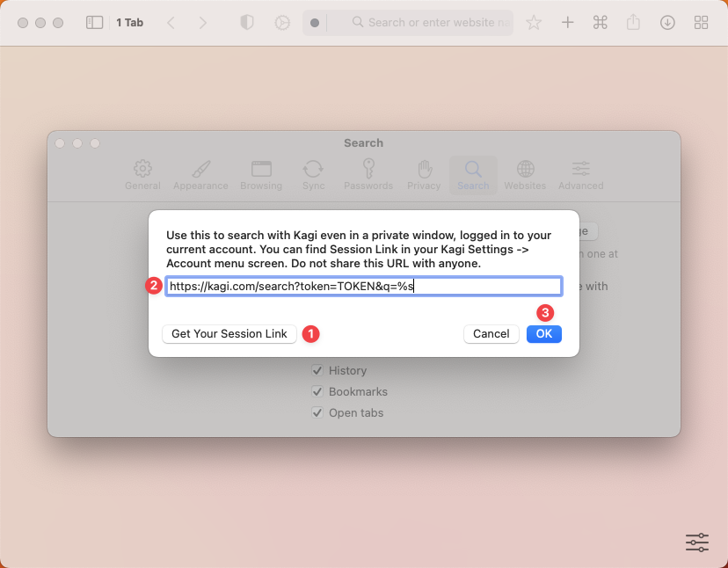Click the share icon in toolbar
Screen dimensions: 728x568
633,23
